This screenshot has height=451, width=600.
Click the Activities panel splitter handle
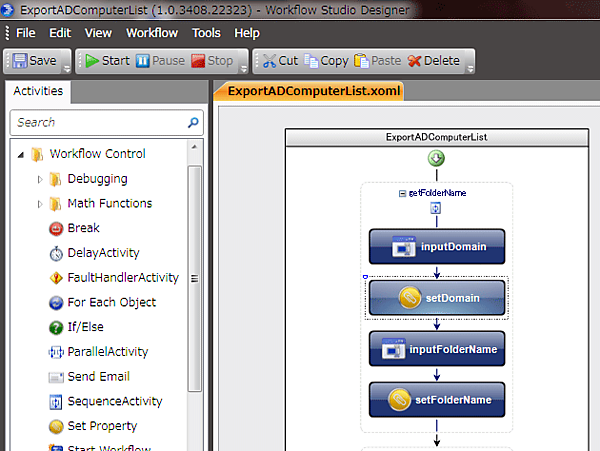tap(210, 265)
